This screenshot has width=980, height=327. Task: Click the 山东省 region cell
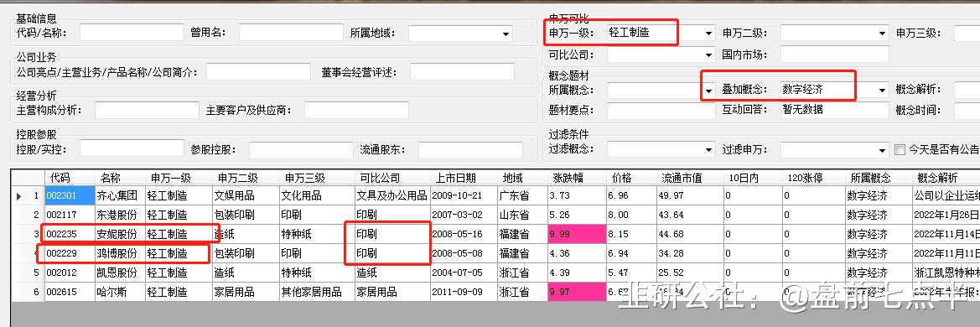point(522,215)
